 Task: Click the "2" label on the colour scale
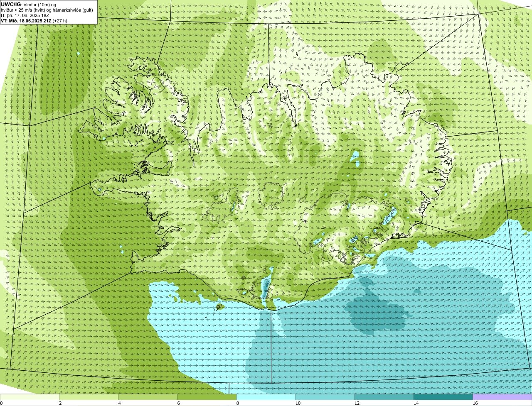(x=60, y=403)
